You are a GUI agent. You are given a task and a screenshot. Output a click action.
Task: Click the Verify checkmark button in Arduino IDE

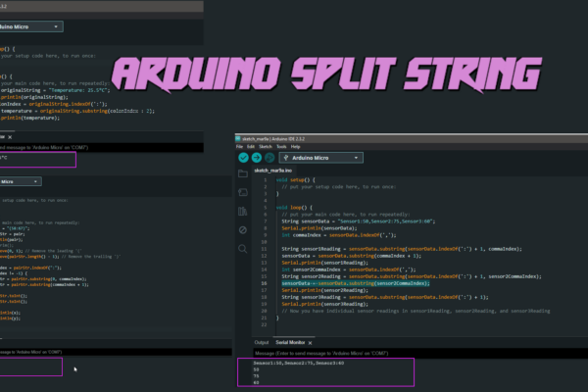tap(243, 158)
